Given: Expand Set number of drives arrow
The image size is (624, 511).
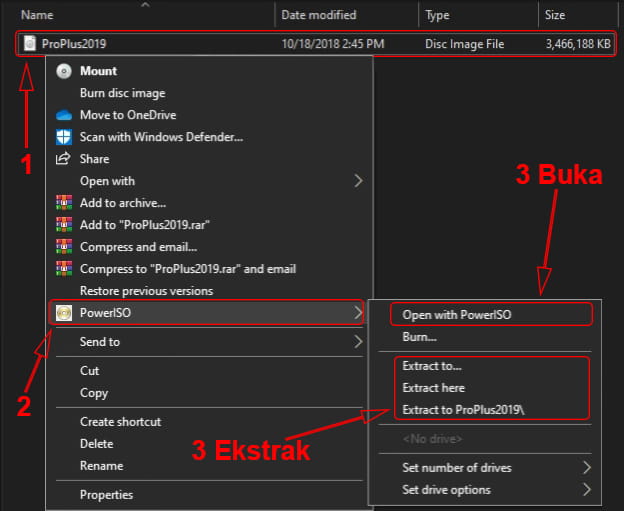Looking at the screenshot, I should click(587, 468).
